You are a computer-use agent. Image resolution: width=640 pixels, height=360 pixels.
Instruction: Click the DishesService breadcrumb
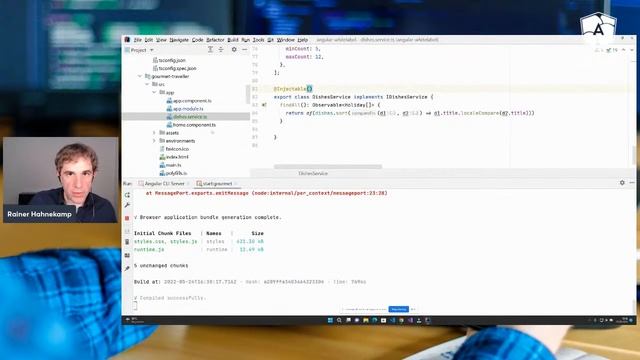[313, 173]
